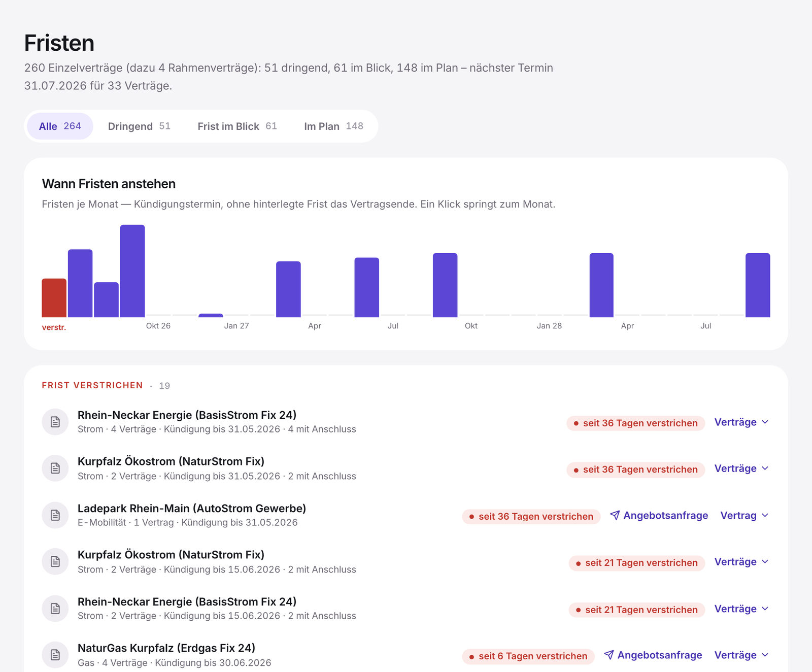Expand Verträge for Kurpfalz Ökostrom 31.05.2026
Image resolution: width=812 pixels, height=672 pixels.
click(x=741, y=468)
